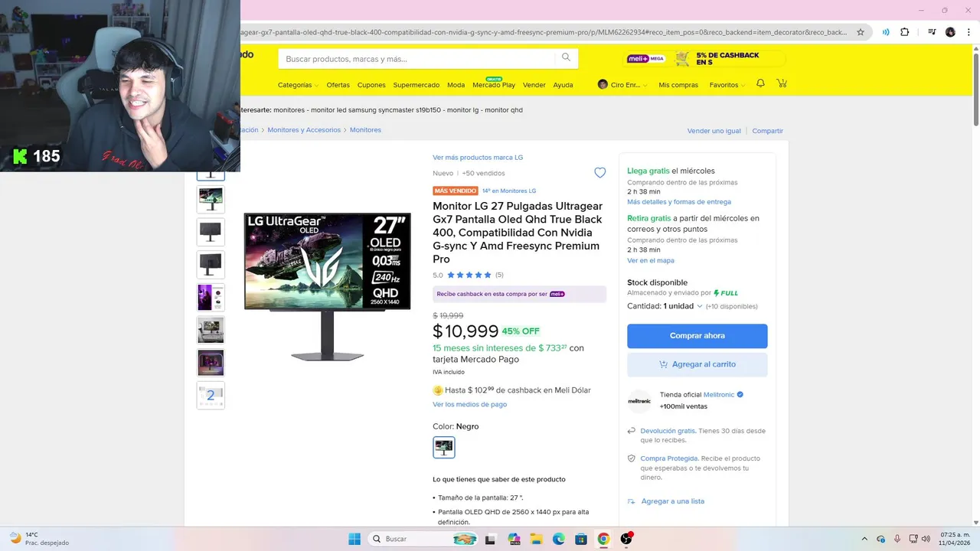Click Compartir link
Viewport: 980px width, 551px height.
tap(767, 131)
